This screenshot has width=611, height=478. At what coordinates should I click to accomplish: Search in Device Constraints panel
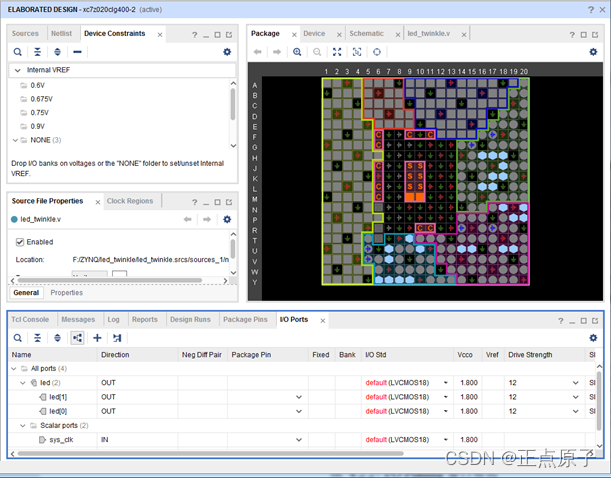point(18,52)
